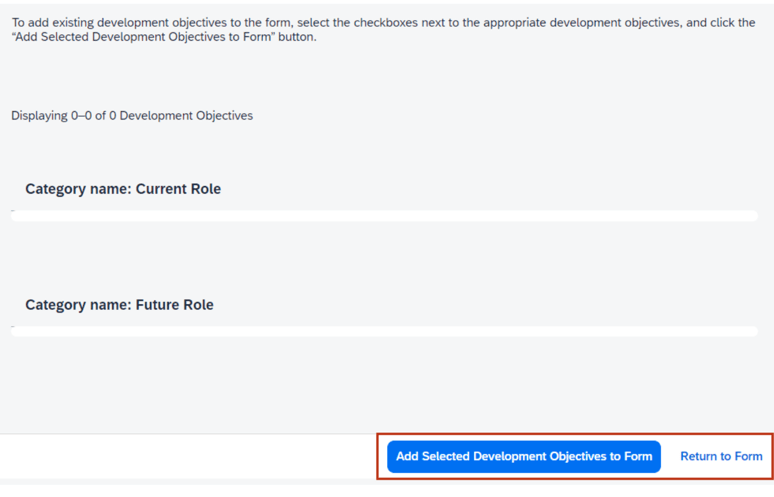Click the empty list under Current Role

coord(383,216)
